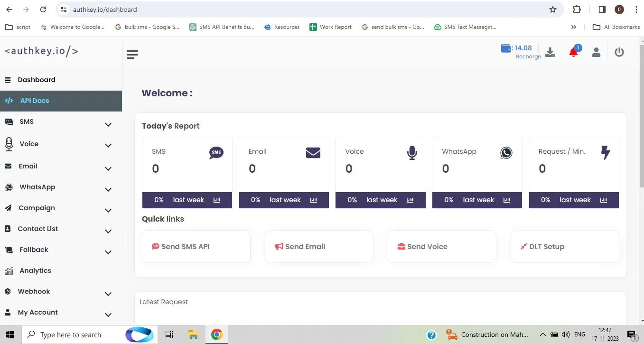Viewport: 644px width, 344px height.
Task: Open Voice card bar chart icon
Action: coord(410,200)
